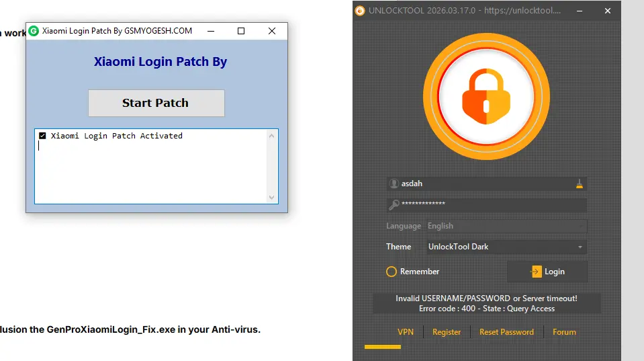Open the VPN link
Screen dimensions: 644x361
point(406,332)
